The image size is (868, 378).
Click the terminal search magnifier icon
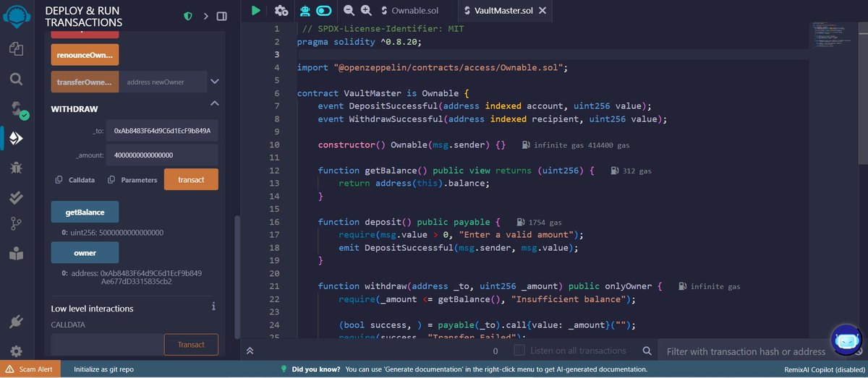[x=647, y=351]
